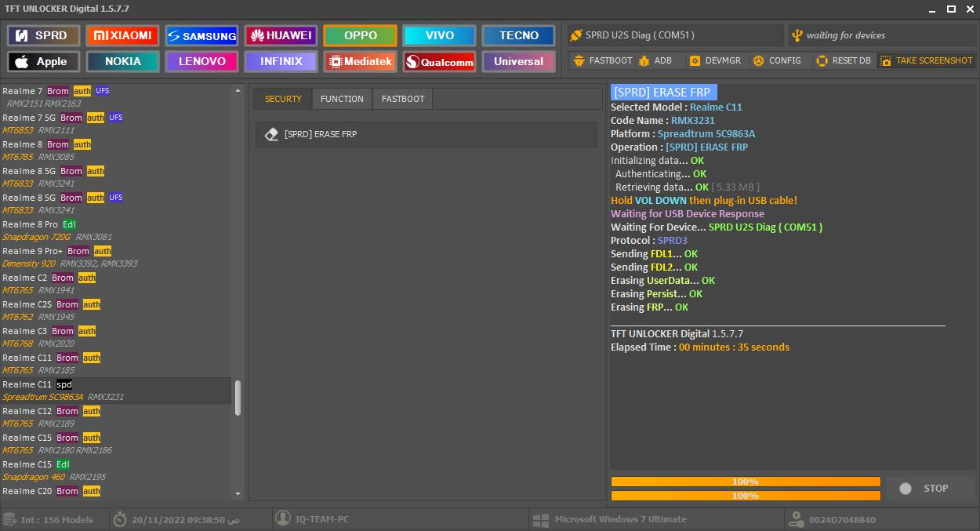The height and width of the screenshot is (531, 980).
Task: Click the Int : 156 Models database icon
Action: 9,519
